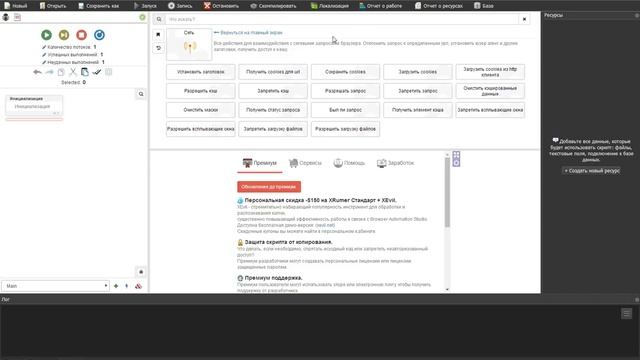The height and width of the screenshot is (360, 640).
Task: Click the premium panel vertical scrollbar
Action: pos(447,192)
